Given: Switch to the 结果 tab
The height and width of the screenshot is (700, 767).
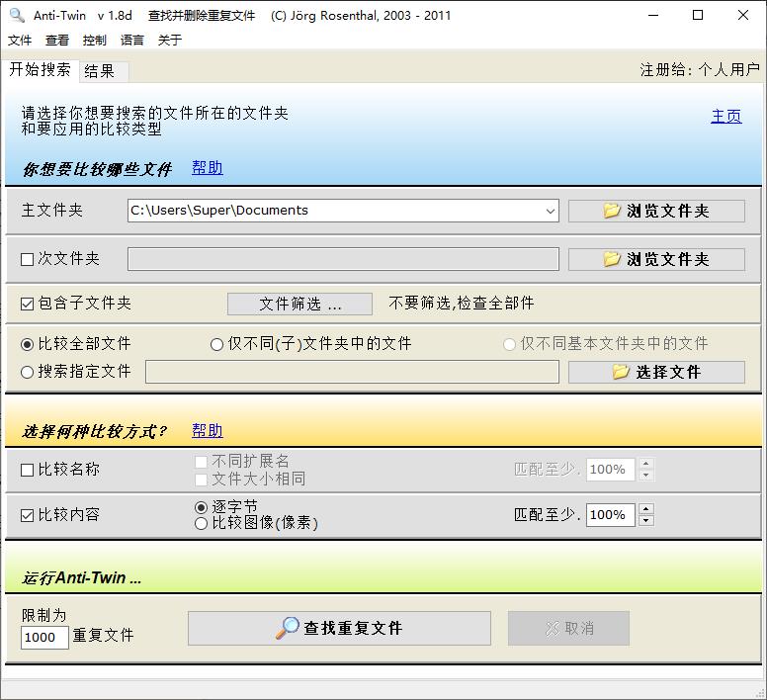Looking at the screenshot, I should [103, 71].
